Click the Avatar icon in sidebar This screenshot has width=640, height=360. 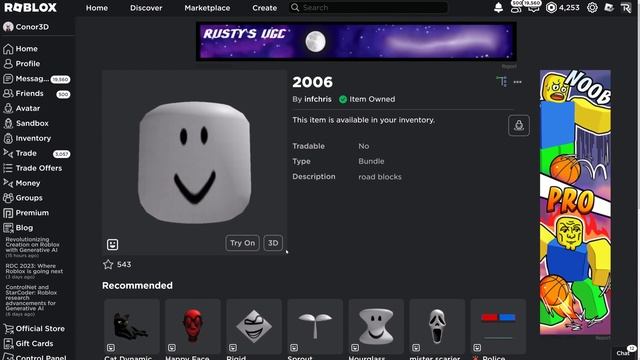(8, 108)
